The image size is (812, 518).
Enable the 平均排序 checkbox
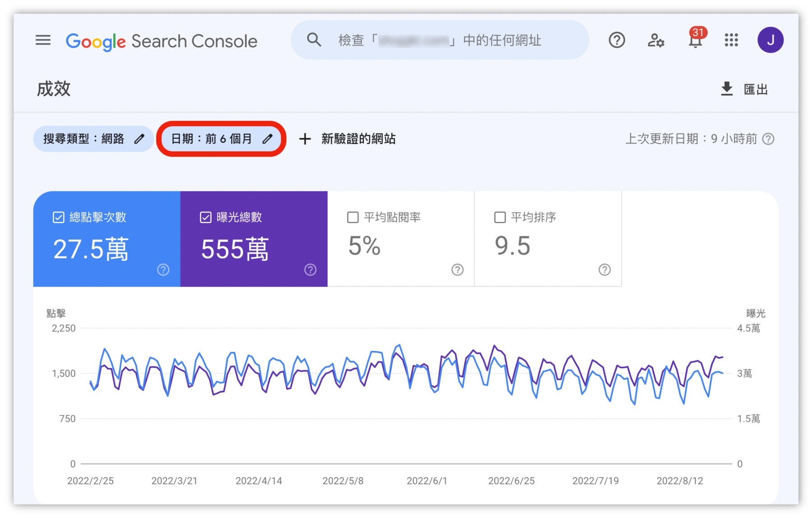(500, 217)
